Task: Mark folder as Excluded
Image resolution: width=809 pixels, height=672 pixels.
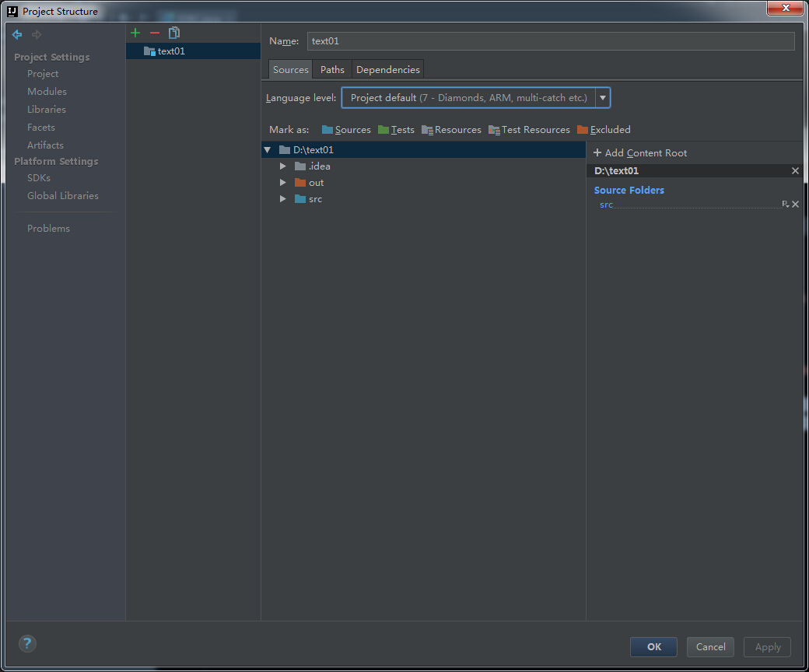Action: (x=604, y=129)
